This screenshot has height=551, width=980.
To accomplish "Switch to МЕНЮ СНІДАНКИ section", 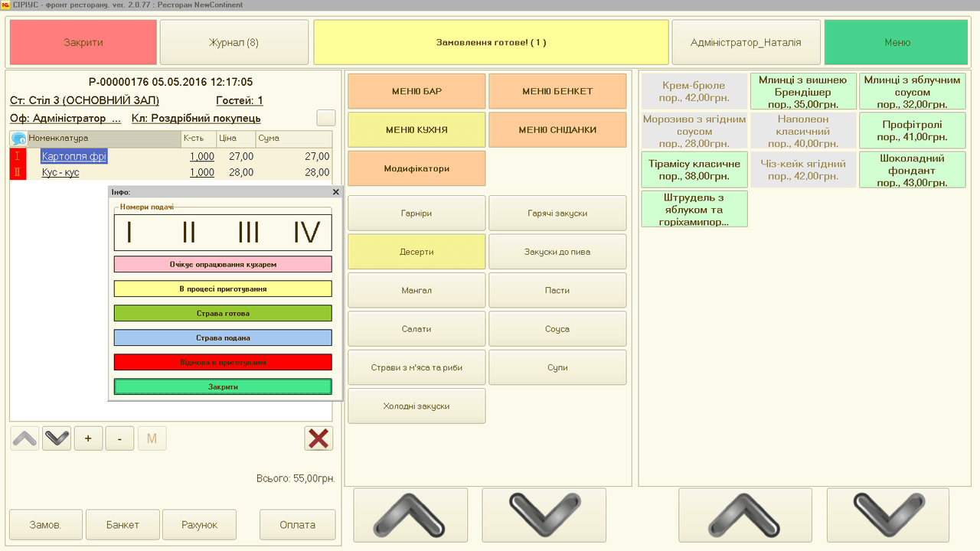I will point(557,130).
